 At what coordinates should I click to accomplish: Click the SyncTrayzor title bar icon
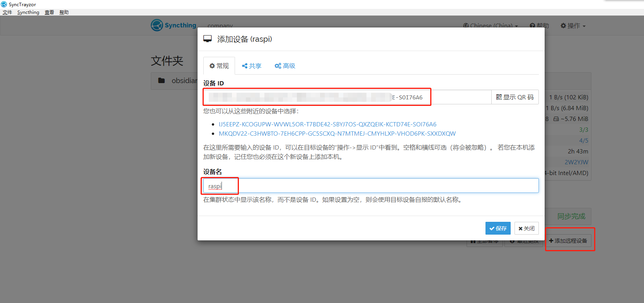[4, 4]
